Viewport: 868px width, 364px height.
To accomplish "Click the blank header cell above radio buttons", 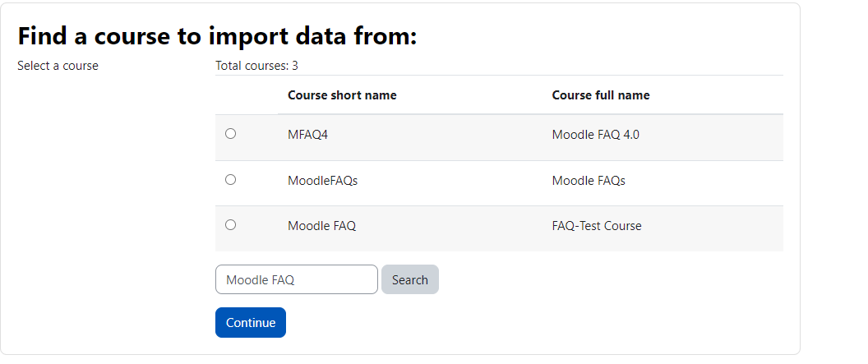I will pos(247,94).
